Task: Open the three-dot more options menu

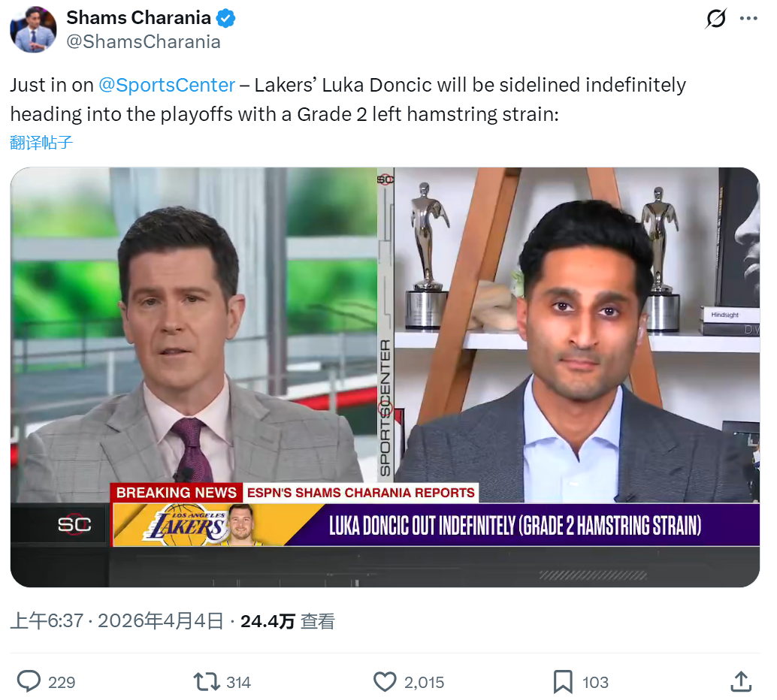Action: 748,19
